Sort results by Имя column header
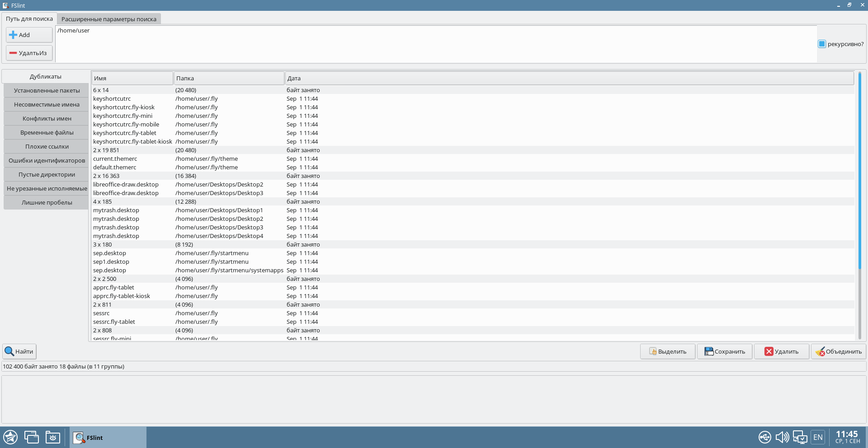Viewport: 868px width, 448px height. pos(132,78)
